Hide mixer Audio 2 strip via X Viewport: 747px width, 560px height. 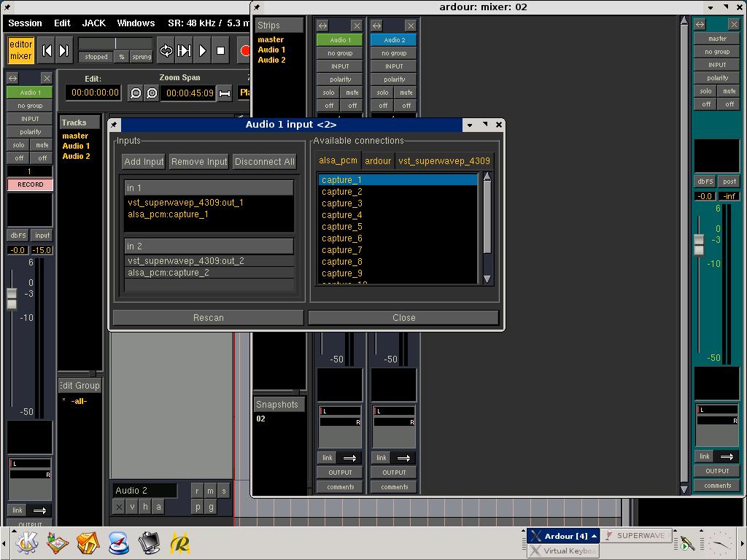[410, 26]
